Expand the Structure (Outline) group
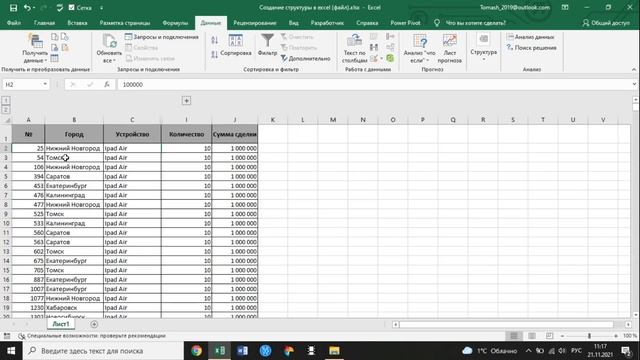Viewport: 640px width, 360px height. pos(483,48)
